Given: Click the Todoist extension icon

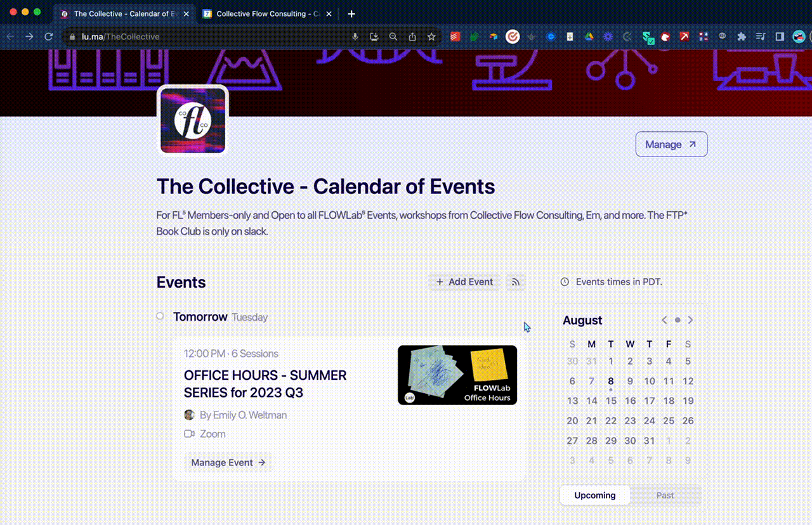Looking at the screenshot, I should pyautogui.click(x=455, y=37).
